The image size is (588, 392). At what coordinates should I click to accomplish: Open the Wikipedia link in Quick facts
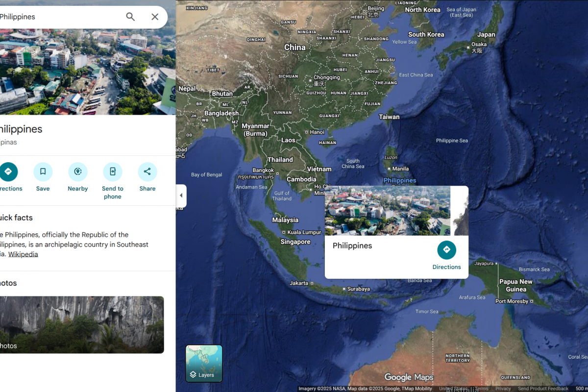point(23,254)
